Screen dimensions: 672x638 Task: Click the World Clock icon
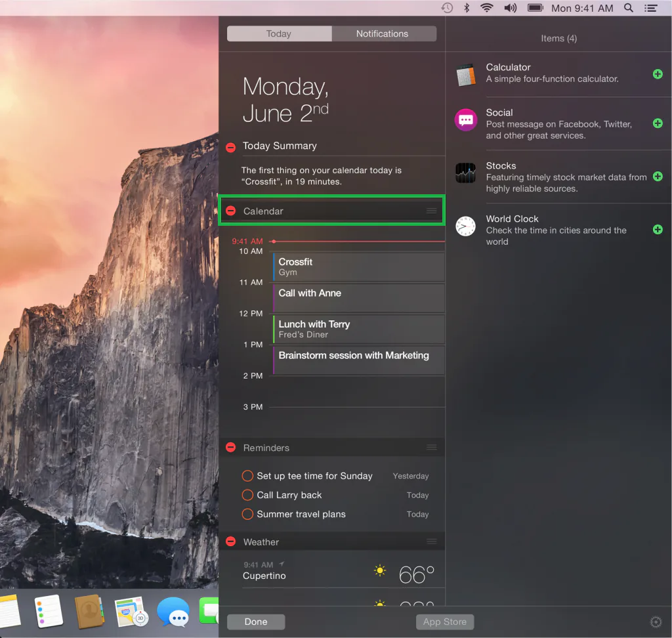(465, 226)
